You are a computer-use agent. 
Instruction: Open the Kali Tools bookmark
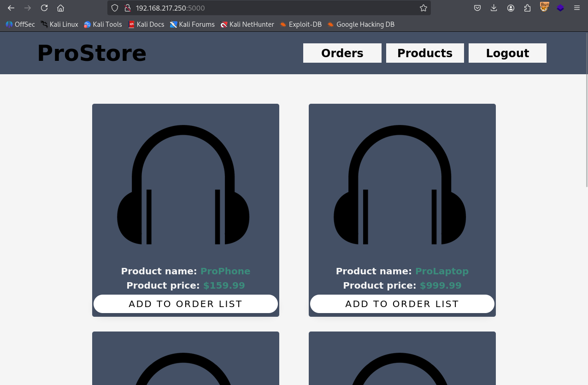click(x=103, y=24)
